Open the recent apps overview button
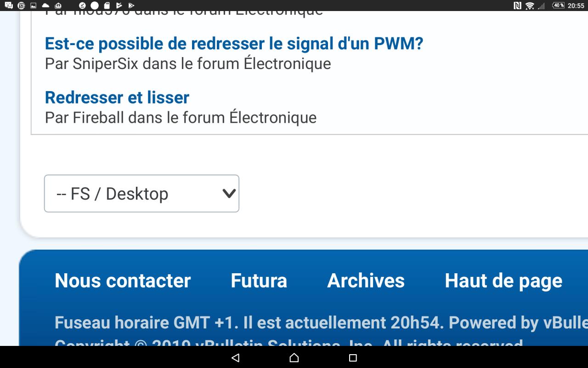Viewport: 588px width, 368px height. click(353, 357)
